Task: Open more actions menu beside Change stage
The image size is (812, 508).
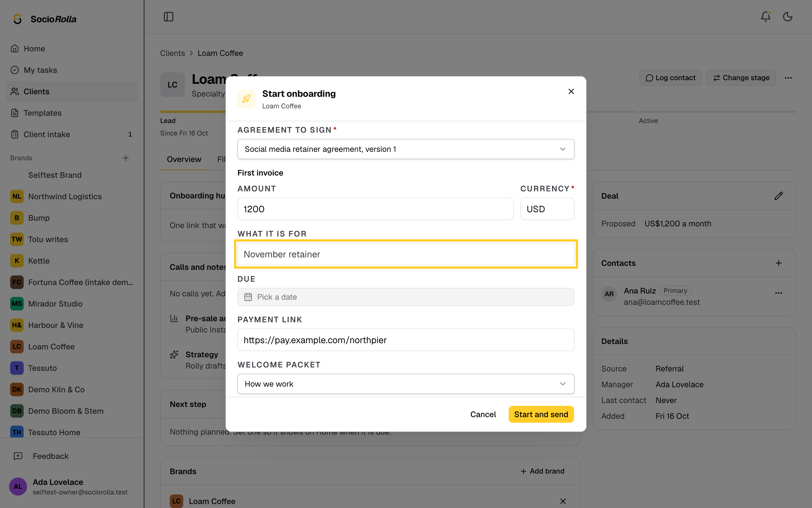Action: click(788, 78)
